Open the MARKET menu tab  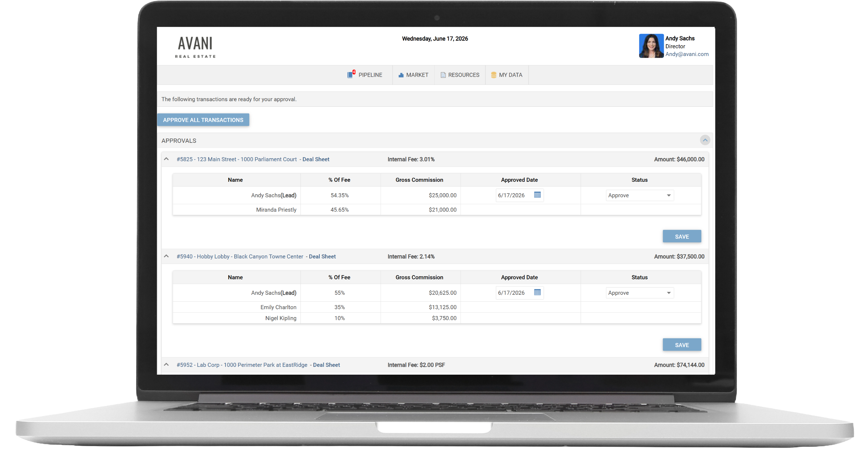click(x=413, y=75)
